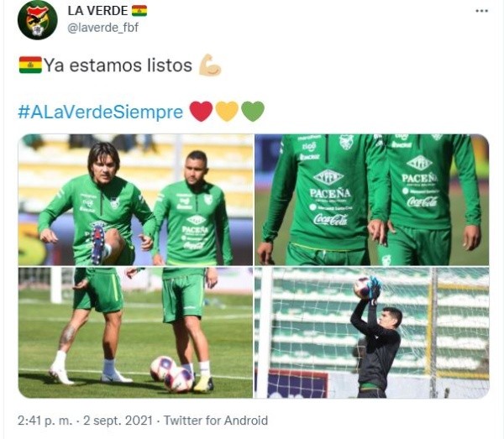
Task: Click the LA VERDE display name
Action: pyautogui.click(x=97, y=11)
